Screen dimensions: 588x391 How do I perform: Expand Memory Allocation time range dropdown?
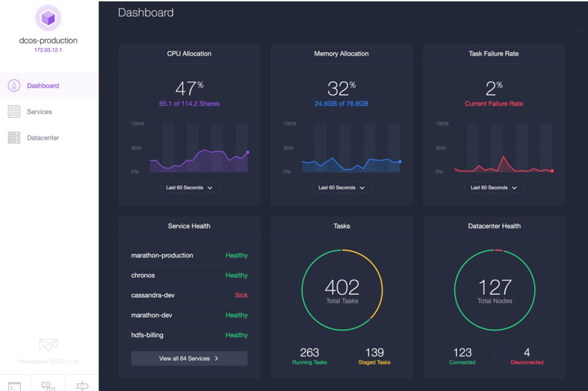pyautogui.click(x=341, y=188)
